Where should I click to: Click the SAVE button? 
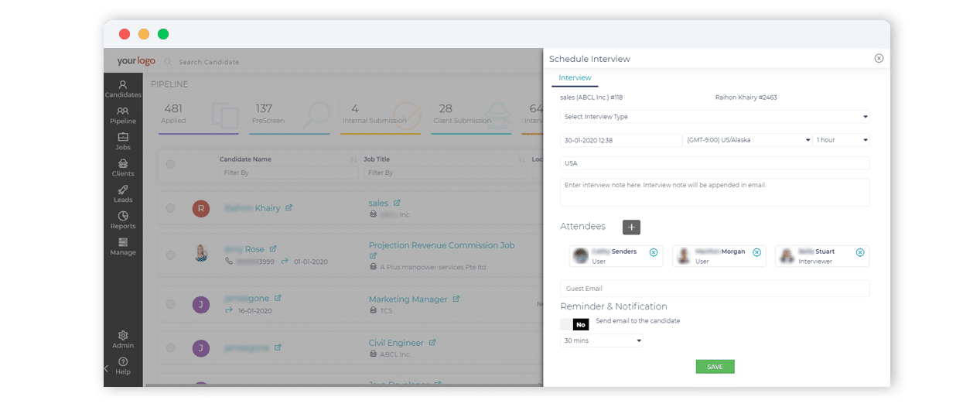click(715, 367)
